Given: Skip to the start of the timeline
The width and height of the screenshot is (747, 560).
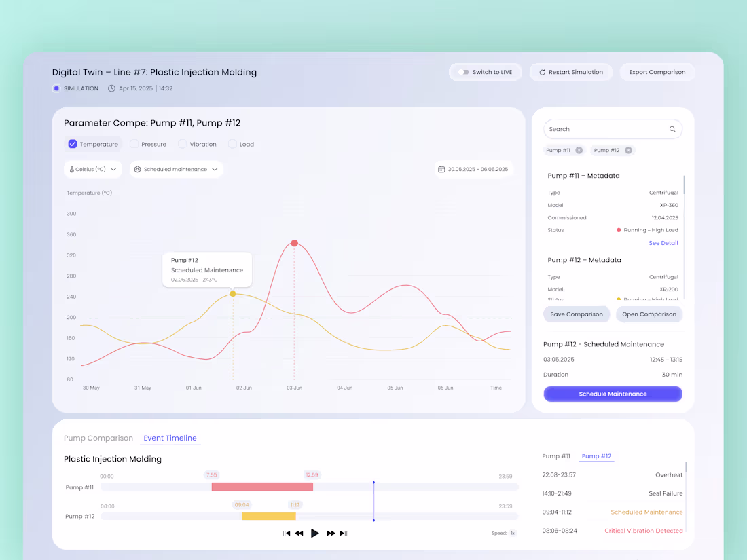Looking at the screenshot, I should coord(287,533).
